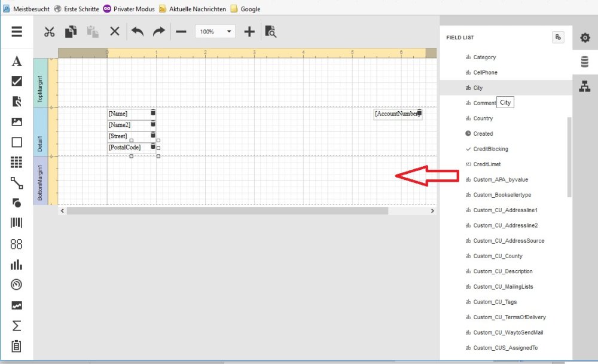The height and width of the screenshot is (364, 598).
Task: Click the Paste icon in toolbar
Action: point(93,32)
